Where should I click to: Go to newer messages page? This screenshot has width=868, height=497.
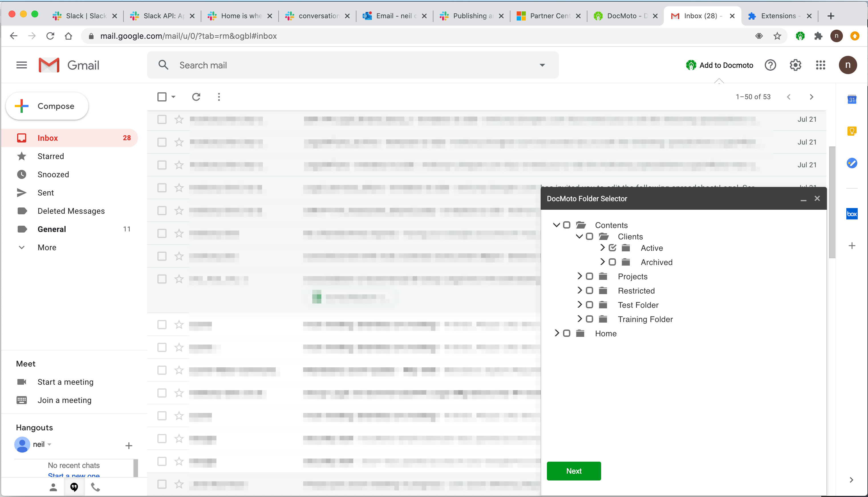click(788, 97)
